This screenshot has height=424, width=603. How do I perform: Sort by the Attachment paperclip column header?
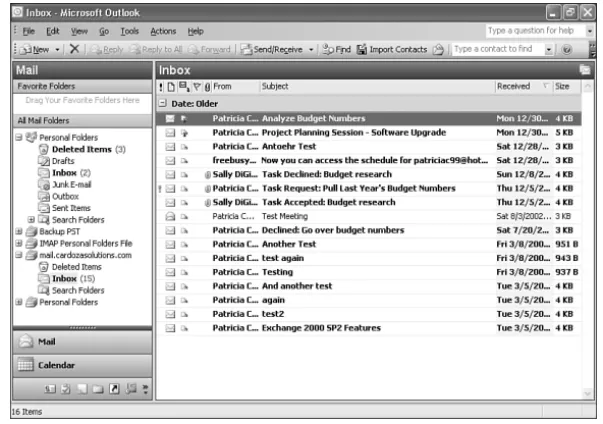207,87
